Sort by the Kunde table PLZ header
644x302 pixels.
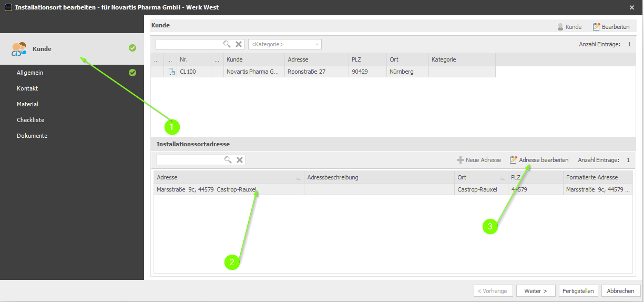367,59
